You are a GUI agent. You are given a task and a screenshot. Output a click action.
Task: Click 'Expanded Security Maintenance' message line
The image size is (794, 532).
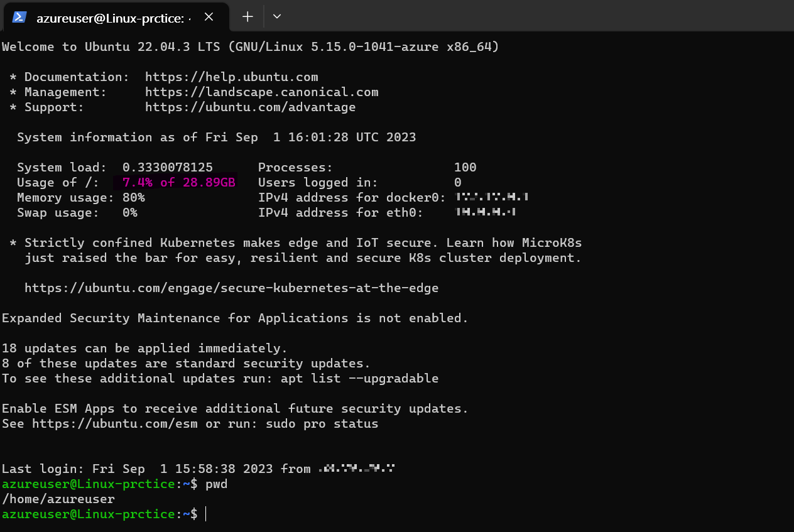click(x=236, y=318)
